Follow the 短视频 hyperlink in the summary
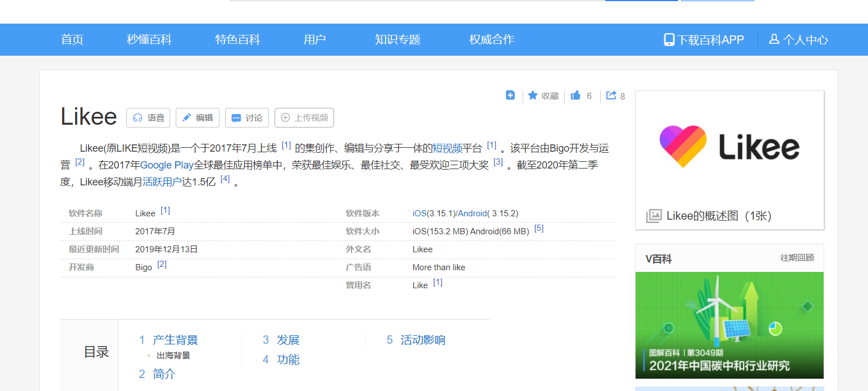This screenshot has height=391, width=868. pyautogui.click(x=447, y=148)
